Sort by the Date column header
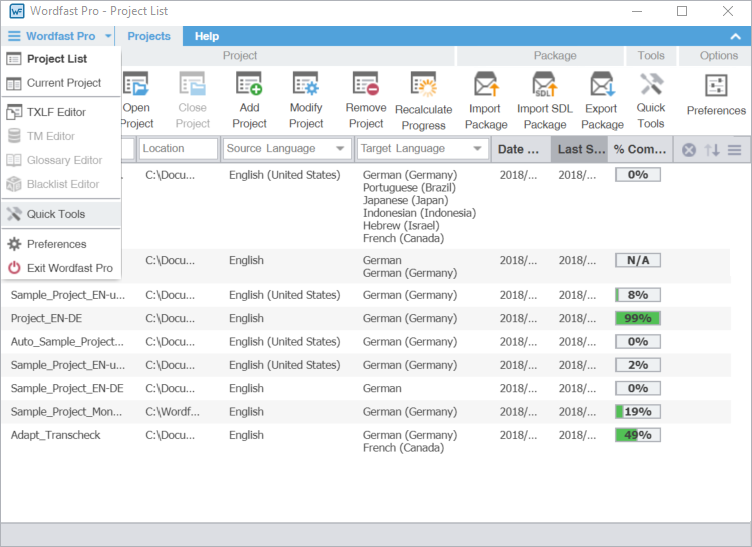Viewport: 752px width, 547px height. click(521, 149)
